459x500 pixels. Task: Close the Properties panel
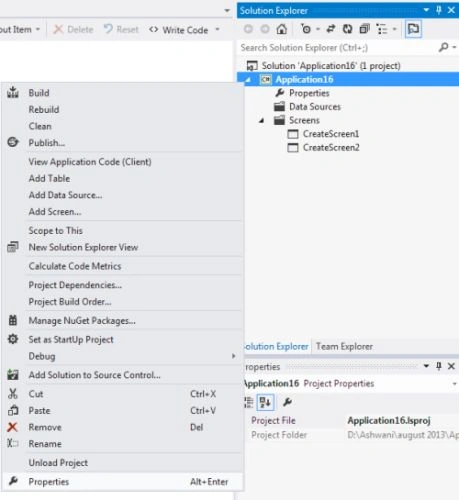tap(451, 366)
